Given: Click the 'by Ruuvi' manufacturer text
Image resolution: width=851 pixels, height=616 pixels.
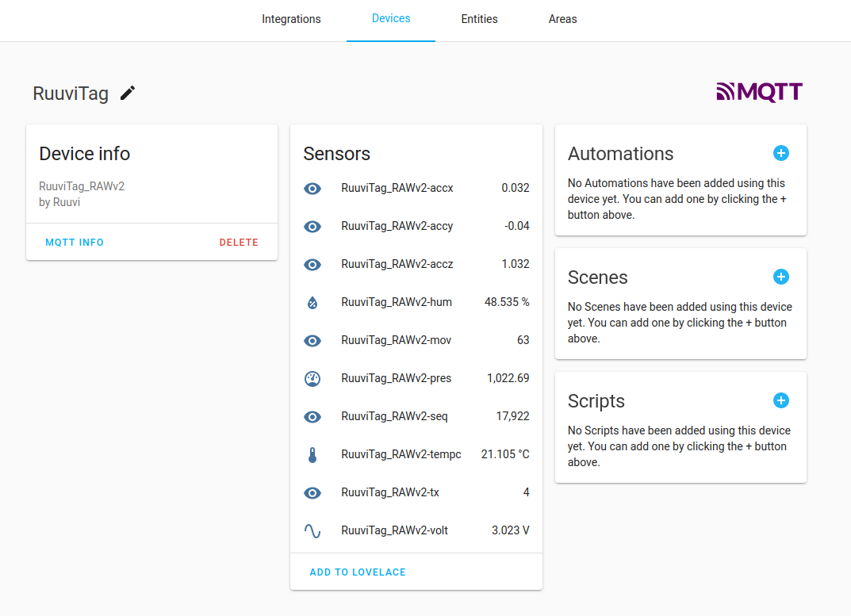Looking at the screenshot, I should tap(59, 202).
